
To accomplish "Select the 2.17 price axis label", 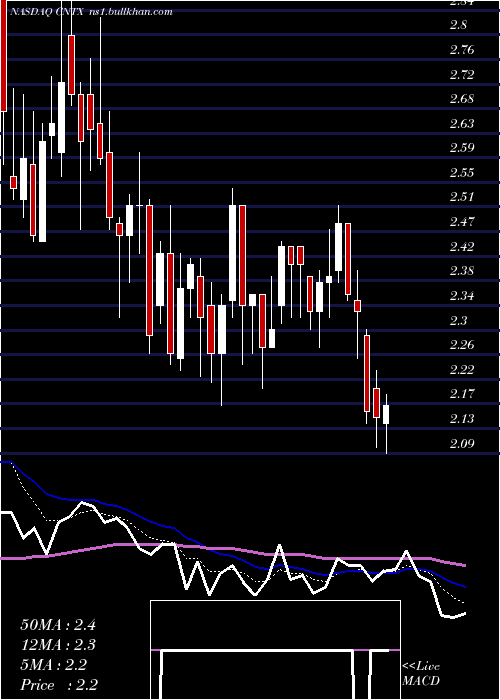I will click(462, 394).
